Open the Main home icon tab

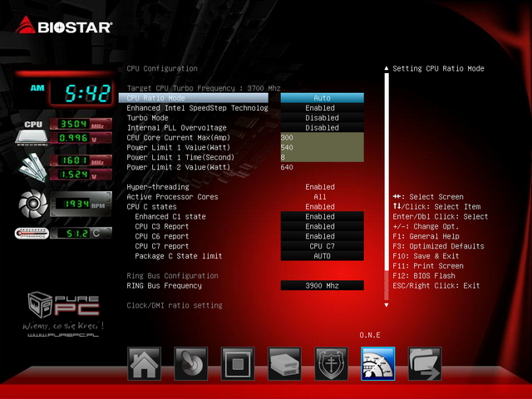[145, 364]
